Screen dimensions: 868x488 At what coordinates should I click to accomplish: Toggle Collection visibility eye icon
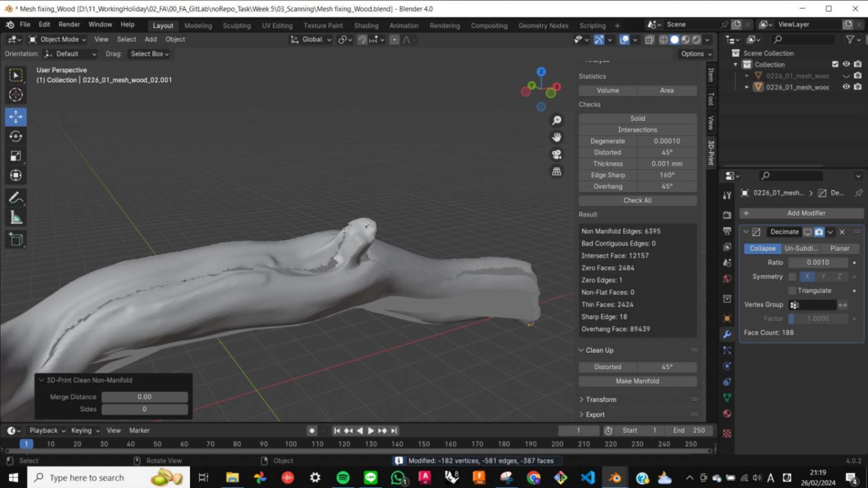[x=846, y=64]
